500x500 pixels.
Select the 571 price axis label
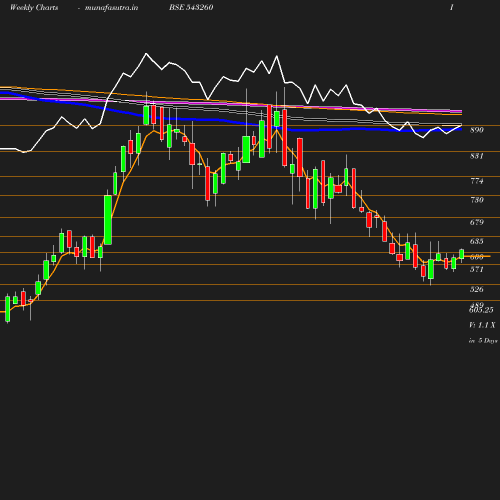pyautogui.click(x=477, y=269)
